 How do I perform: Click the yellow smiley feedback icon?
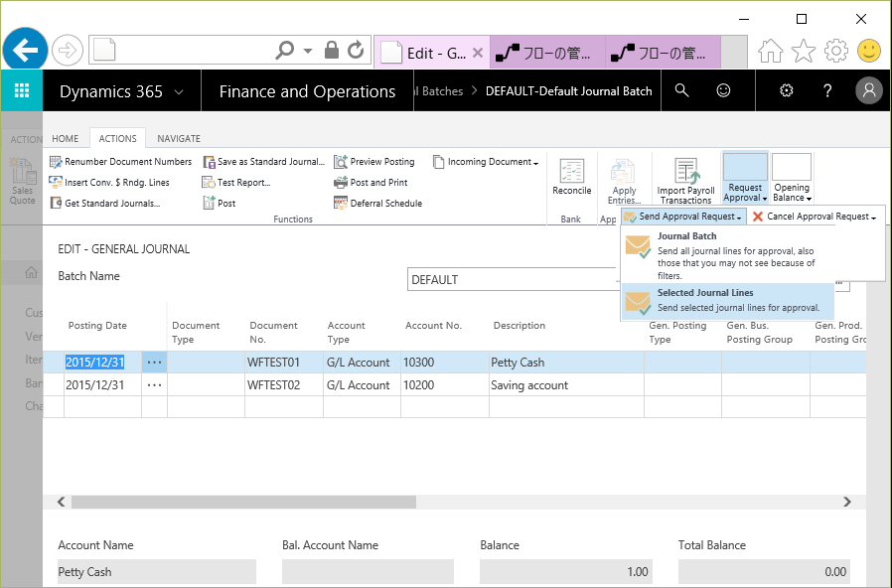(x=869, y=52)
